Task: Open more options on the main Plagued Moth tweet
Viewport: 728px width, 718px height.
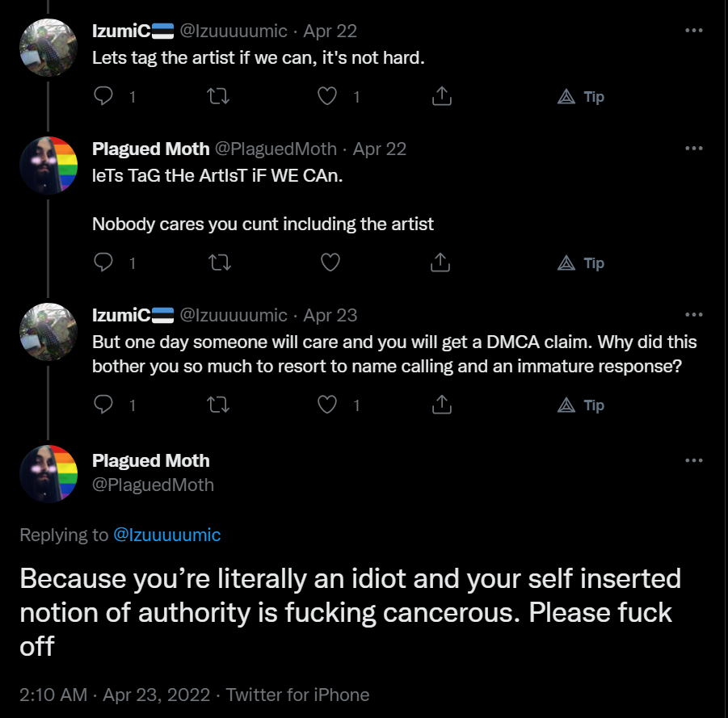Action: [x=693, y=460]
